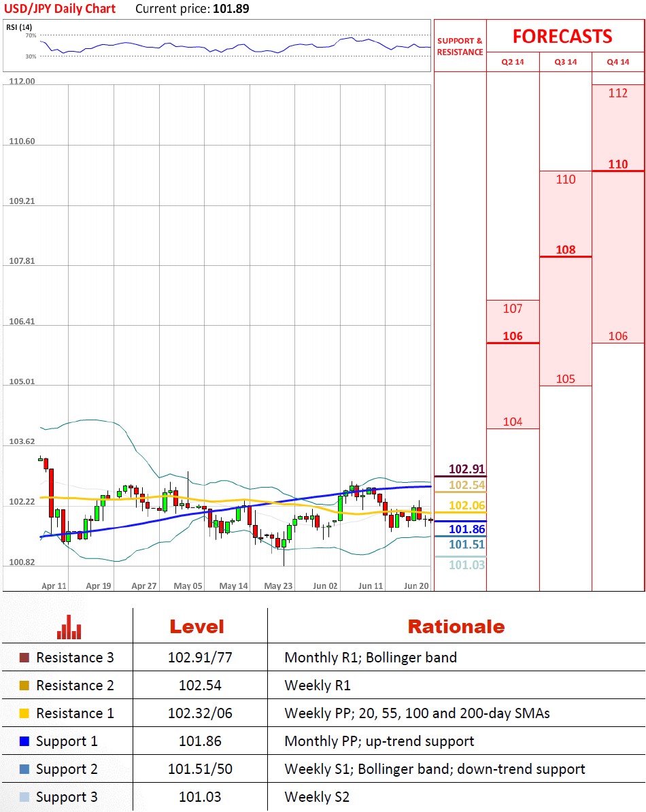Select the Support 1 row label
This screenshot has width=646, height=812.
[x=67, y=741]
